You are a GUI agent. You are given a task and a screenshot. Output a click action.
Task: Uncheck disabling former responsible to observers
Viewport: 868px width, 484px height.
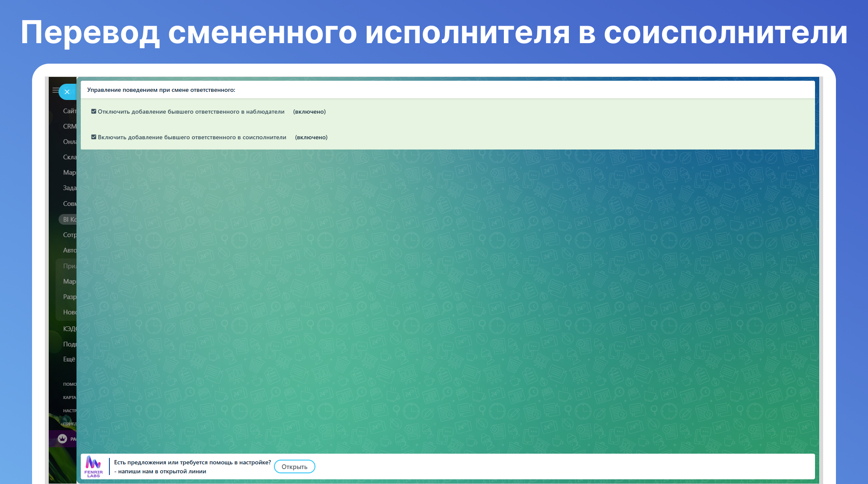94,111
